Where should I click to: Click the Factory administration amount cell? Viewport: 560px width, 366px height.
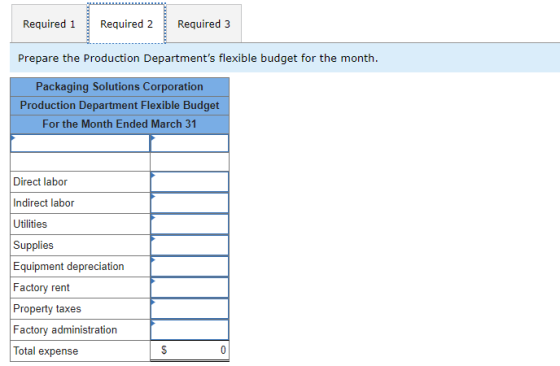coord(190,330)
